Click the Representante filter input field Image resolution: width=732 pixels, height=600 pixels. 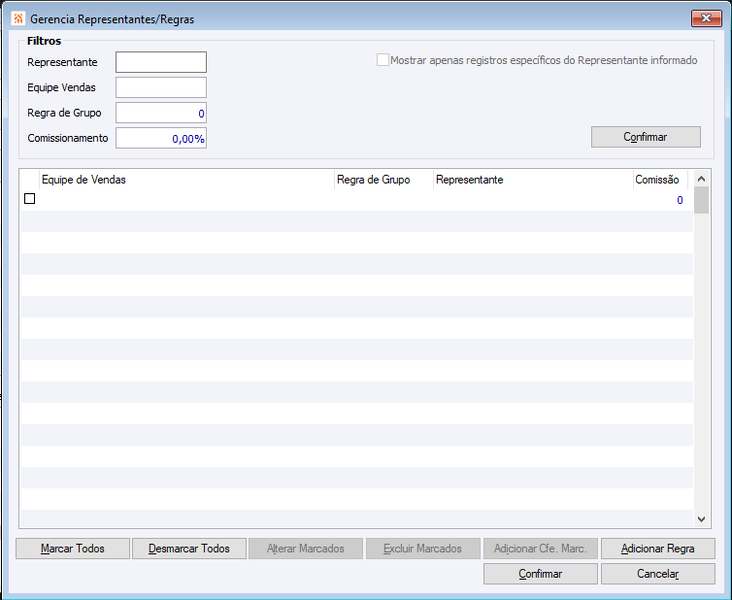pos(161,62)
